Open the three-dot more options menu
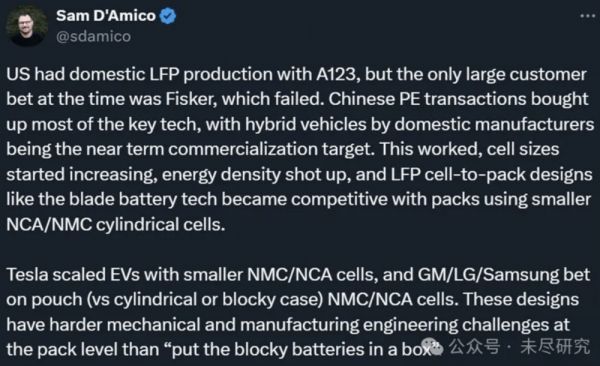 click(587, 16)
